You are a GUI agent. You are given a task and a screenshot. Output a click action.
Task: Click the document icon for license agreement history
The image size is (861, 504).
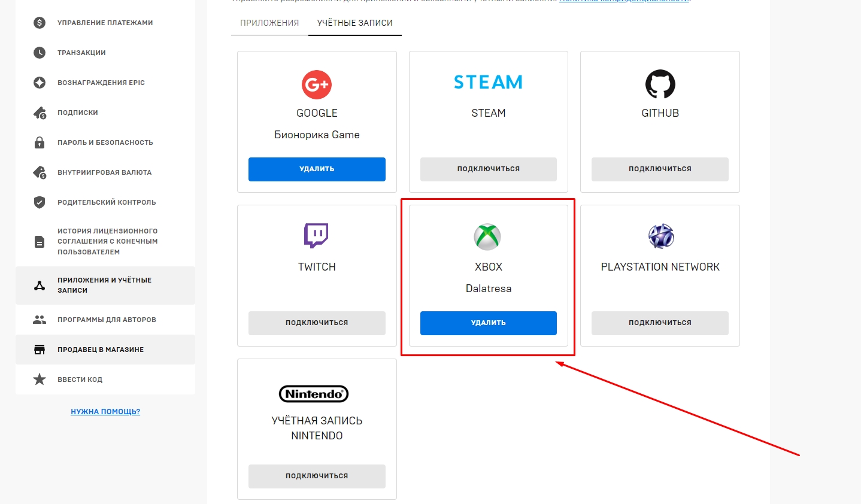pyautogui.click(x=40, y=242)
